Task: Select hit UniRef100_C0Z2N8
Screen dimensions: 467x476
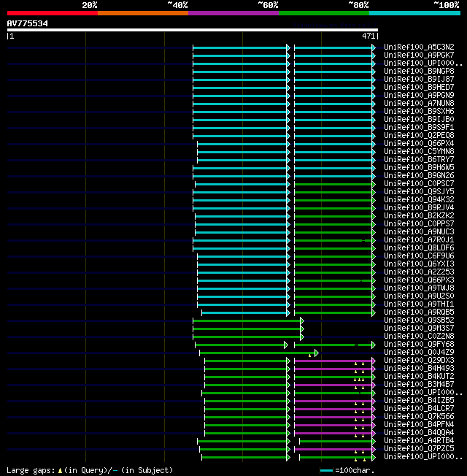Action: 419,336
